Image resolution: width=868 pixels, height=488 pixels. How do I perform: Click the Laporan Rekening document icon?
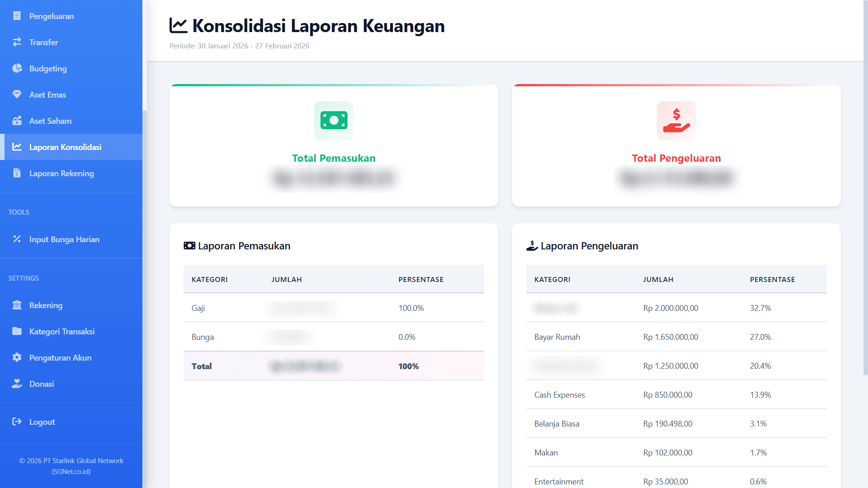point(17,173)
